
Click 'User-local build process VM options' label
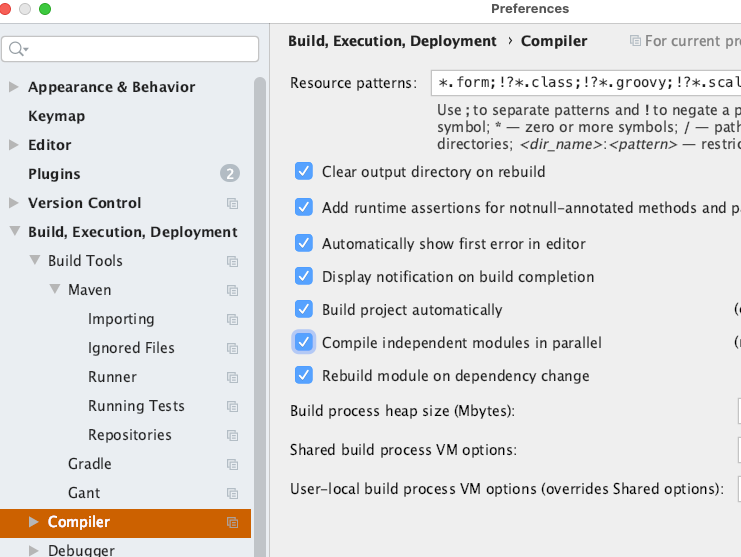pos(507,488)
